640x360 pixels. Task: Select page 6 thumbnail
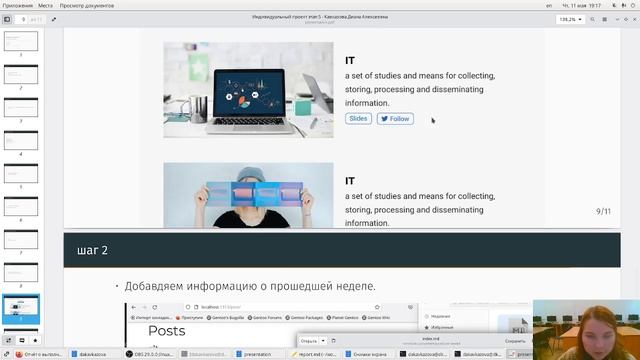point(21,206)
